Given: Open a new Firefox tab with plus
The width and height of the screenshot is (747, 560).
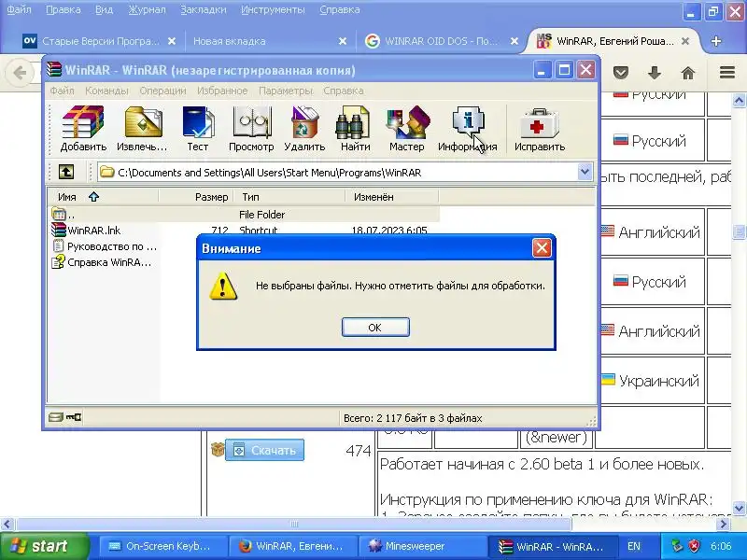Looking at the screenshot, I should (x=715, y=41).
